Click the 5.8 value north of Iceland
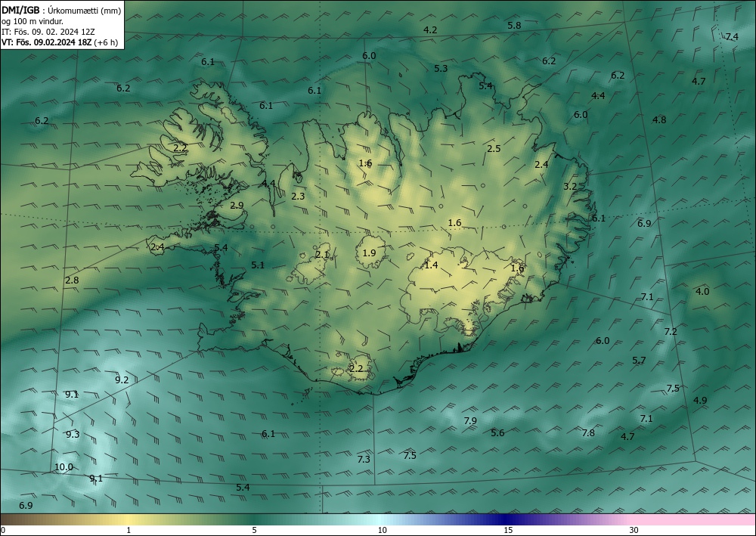The height and width of the screenshot is (536, 756). 514,26
